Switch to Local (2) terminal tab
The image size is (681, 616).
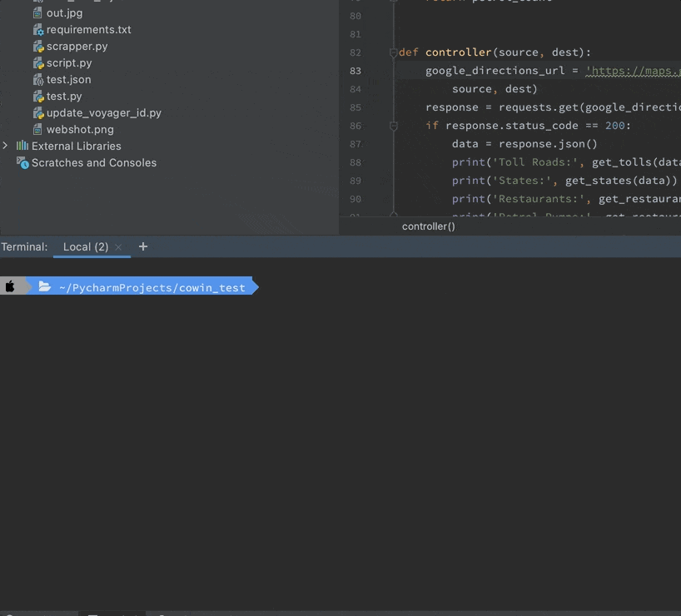pos(86,246)
